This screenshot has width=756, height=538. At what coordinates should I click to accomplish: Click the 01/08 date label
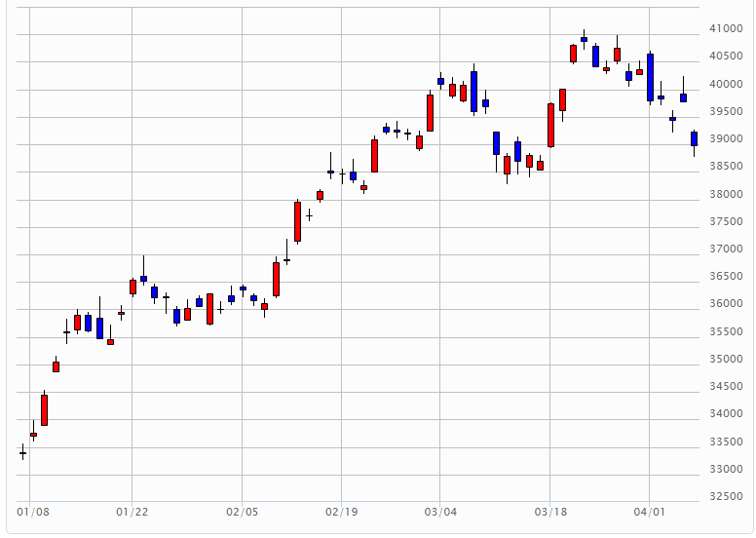click(32, 511)
